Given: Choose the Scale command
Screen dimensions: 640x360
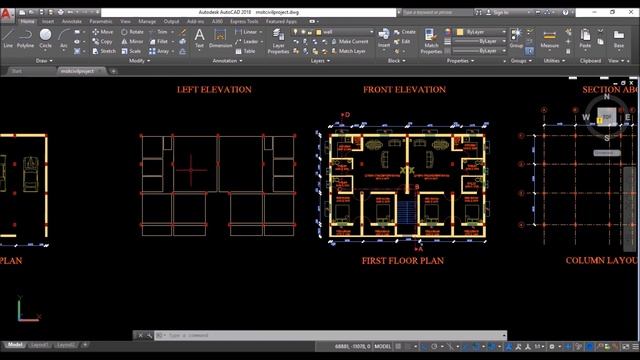Looking at the screenshot, I should click(x=131, y=51).
